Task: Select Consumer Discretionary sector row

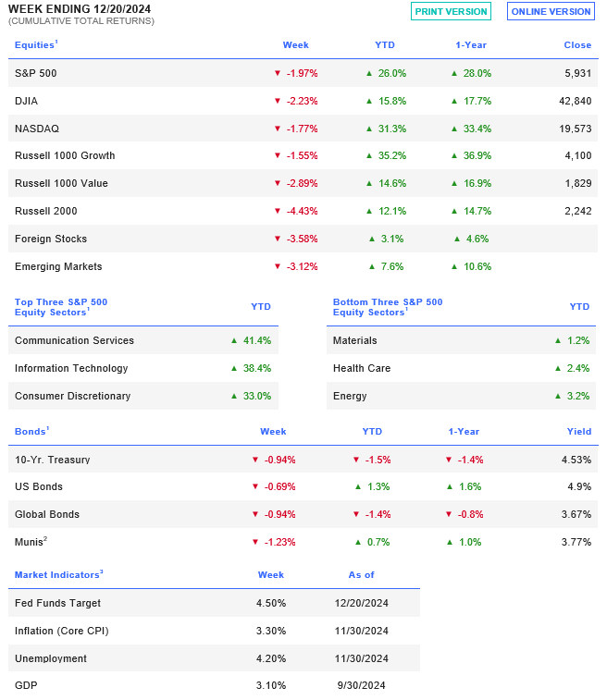Action: pos(143,396)
